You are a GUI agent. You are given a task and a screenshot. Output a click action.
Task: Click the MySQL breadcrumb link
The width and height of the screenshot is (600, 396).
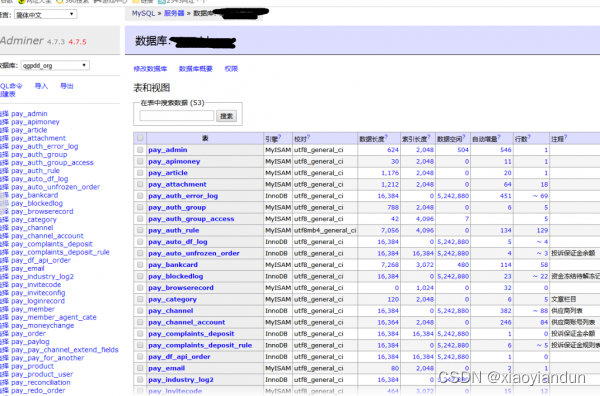[143, 13]
